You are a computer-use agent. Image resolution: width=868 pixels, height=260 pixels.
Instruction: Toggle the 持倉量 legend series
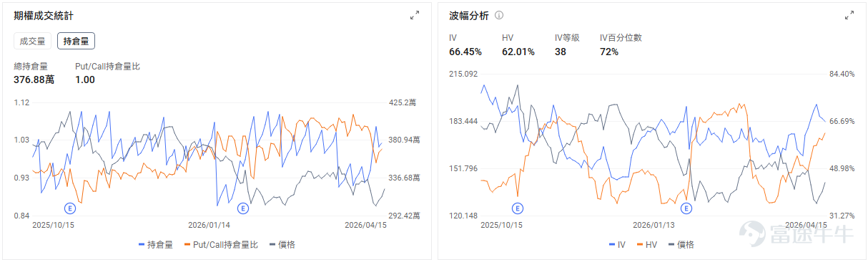pos(155,244)
